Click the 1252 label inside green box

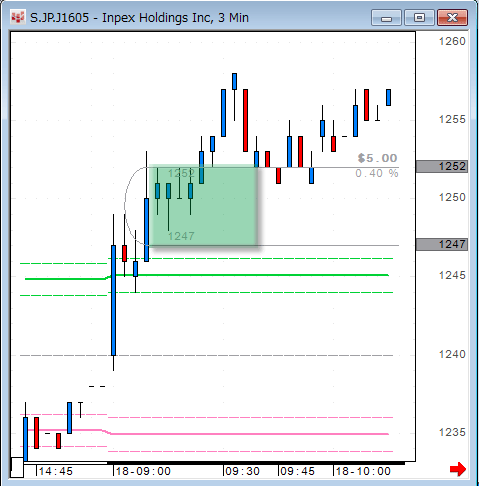[x=181, y=173]
